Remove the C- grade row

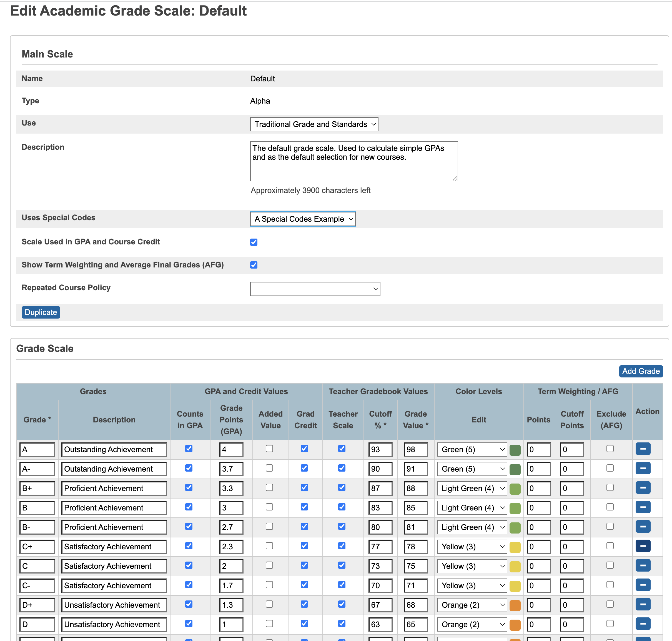point(643,585)
